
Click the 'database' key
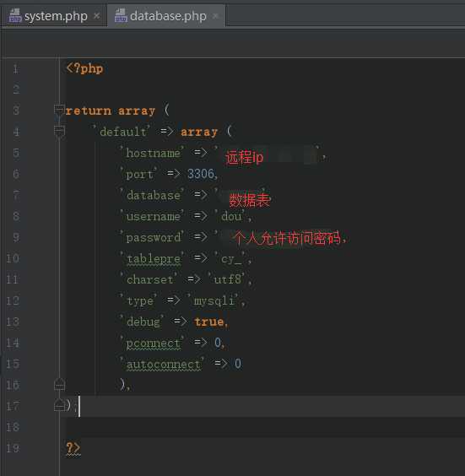pos(152,195)
